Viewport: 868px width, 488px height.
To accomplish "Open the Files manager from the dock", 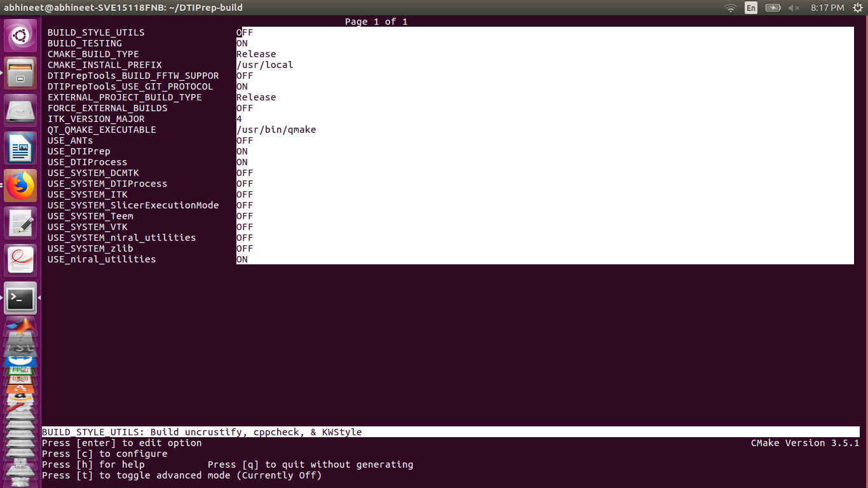I will [x=20, y=73].
